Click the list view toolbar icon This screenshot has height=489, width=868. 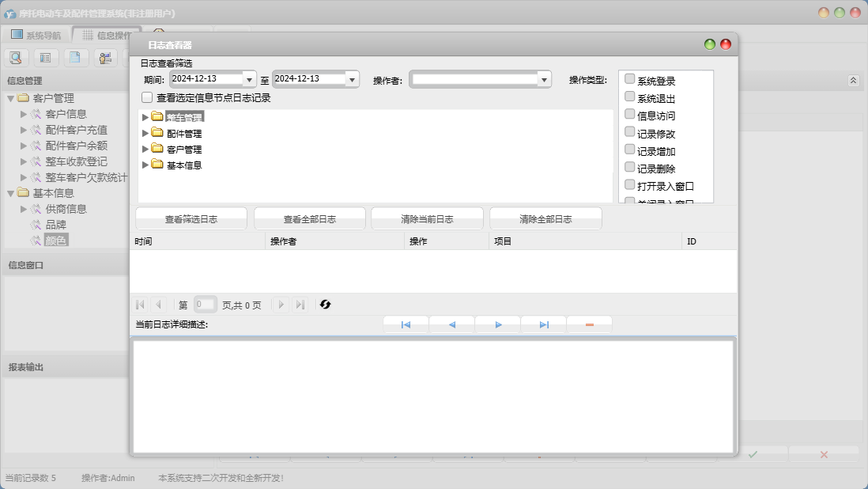click(x=45, y=57)
